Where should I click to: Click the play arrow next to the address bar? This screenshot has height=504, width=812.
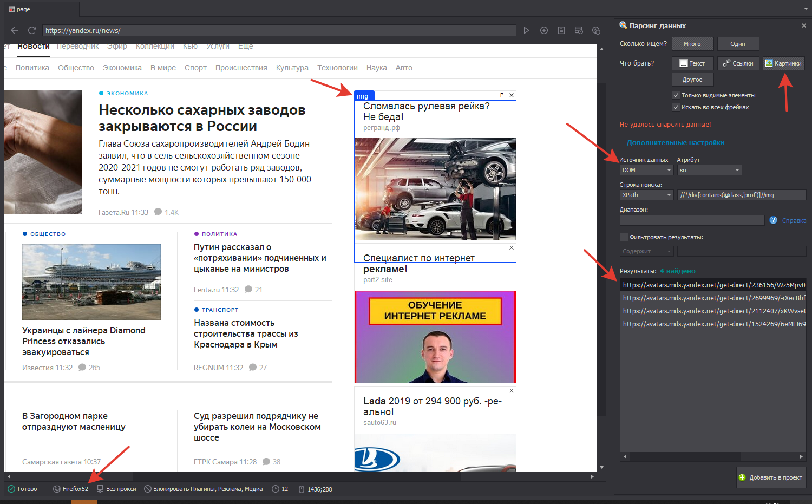[526, 30]
